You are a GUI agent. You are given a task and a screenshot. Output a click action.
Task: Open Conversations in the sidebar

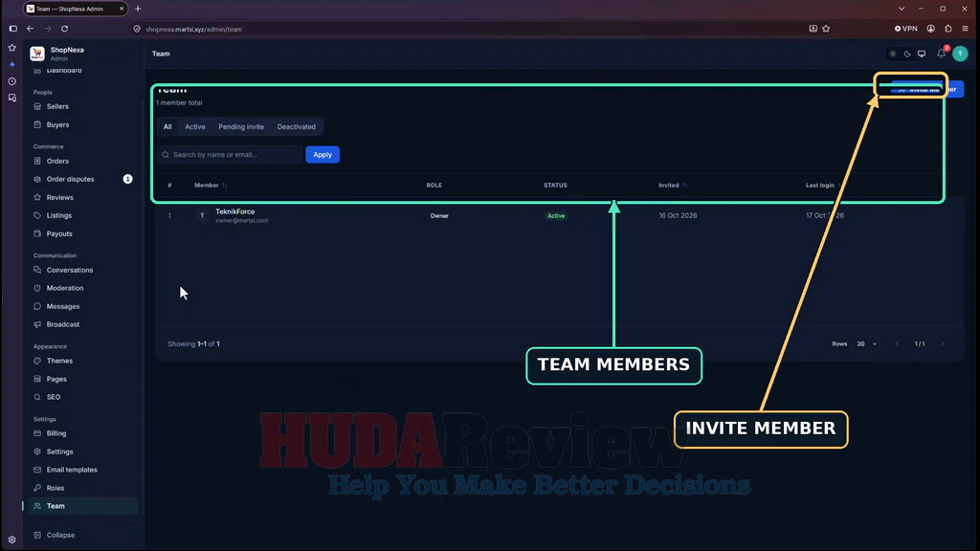[69, 270]
